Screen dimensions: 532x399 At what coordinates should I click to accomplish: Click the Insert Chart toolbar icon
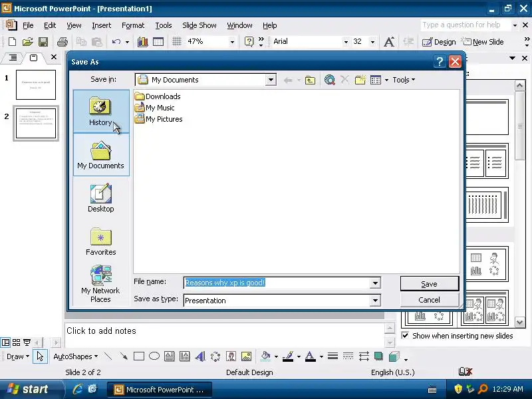(142, 42)
